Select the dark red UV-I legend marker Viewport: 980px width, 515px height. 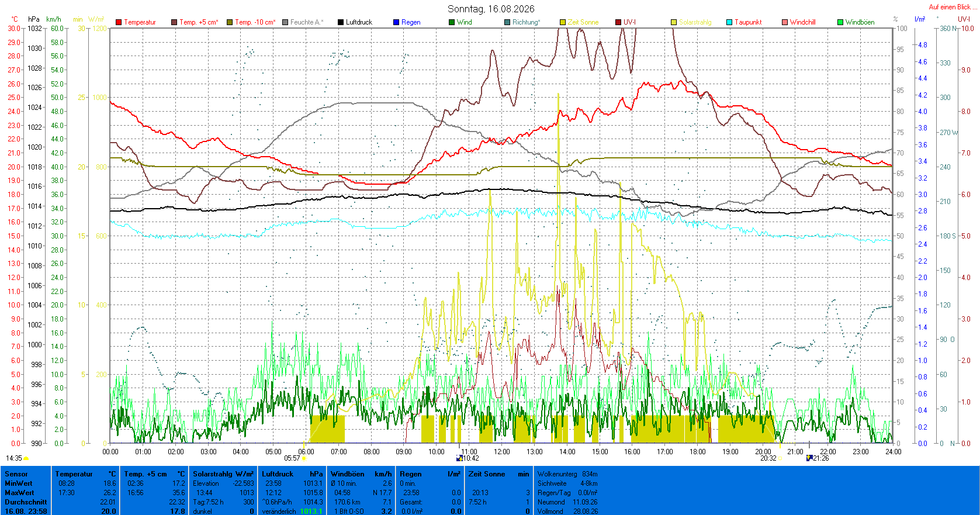pos(618,22)
